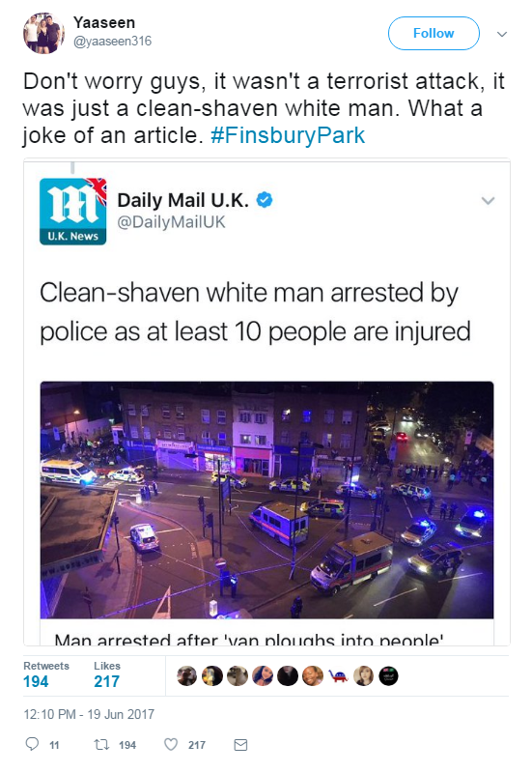Viewport: 532px width, 773px height.
Task: Click the first liker avatar in the row
Action: 186,675
